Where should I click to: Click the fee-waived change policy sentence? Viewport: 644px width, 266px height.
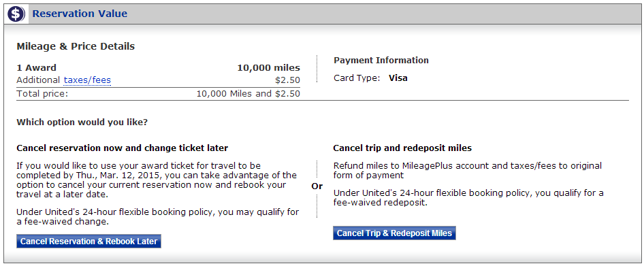[158, 217]
